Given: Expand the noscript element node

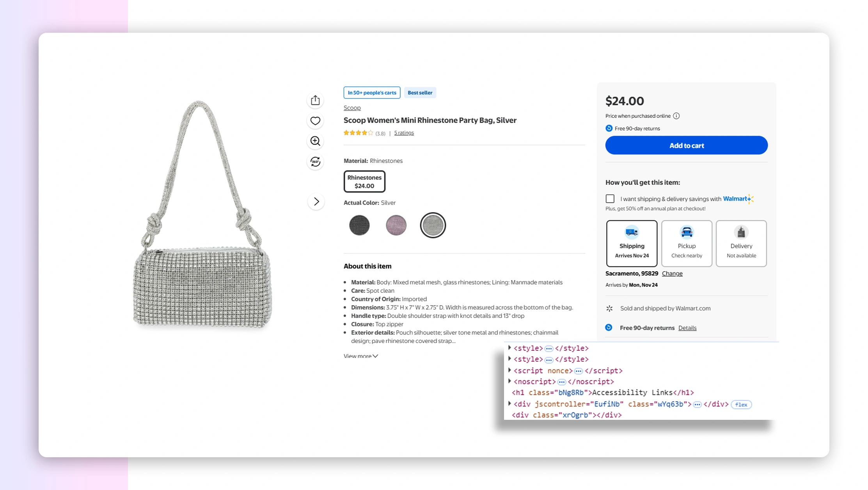Looking at the screenshot, I should click(x=509, y=381).
